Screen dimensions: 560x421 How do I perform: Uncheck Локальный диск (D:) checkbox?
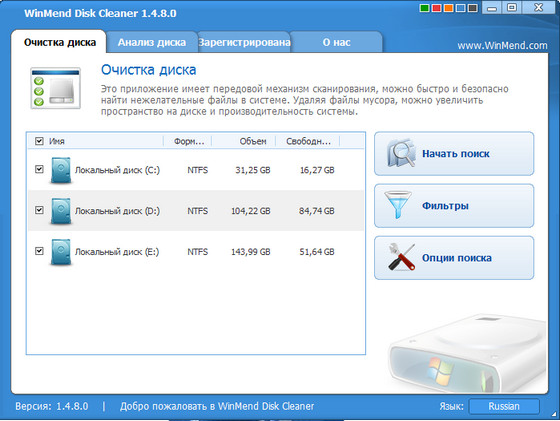(x=39, y=210)
